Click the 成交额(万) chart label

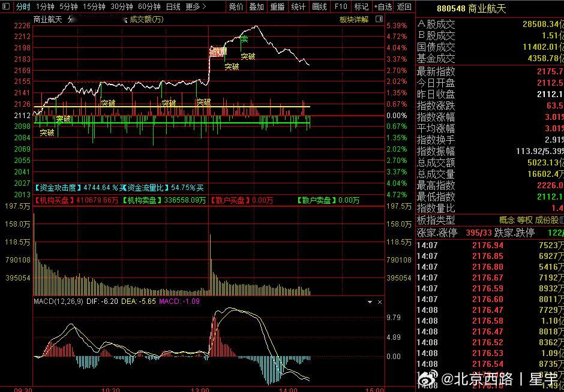point(146,19)
